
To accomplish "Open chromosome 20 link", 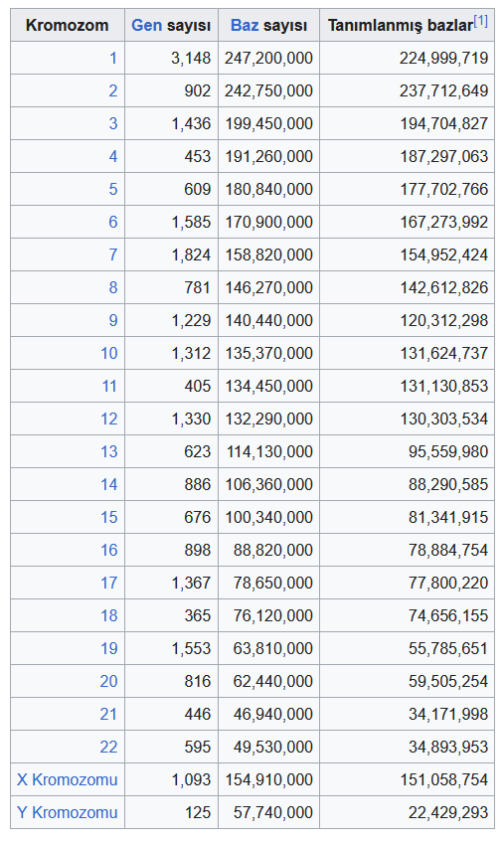I will click(108, 681).
